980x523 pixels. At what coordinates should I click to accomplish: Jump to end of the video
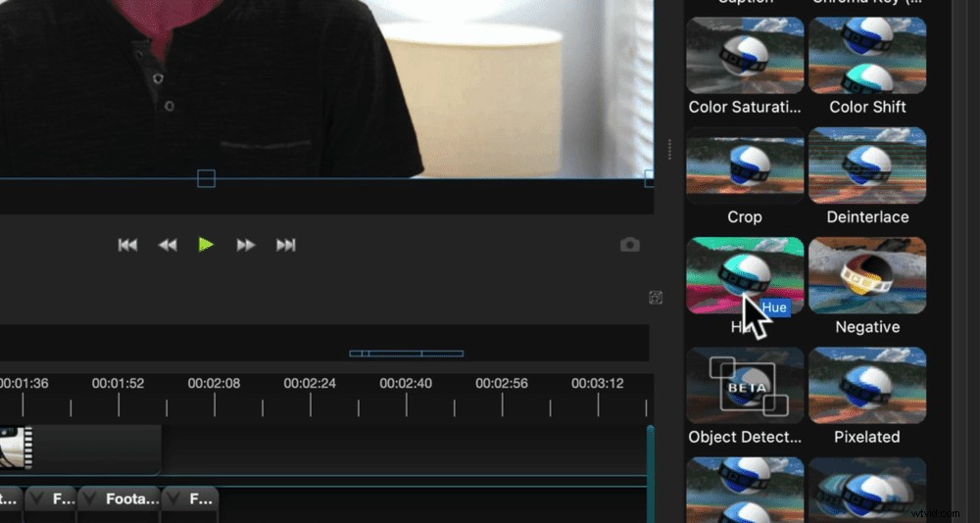tap(285, 245)
